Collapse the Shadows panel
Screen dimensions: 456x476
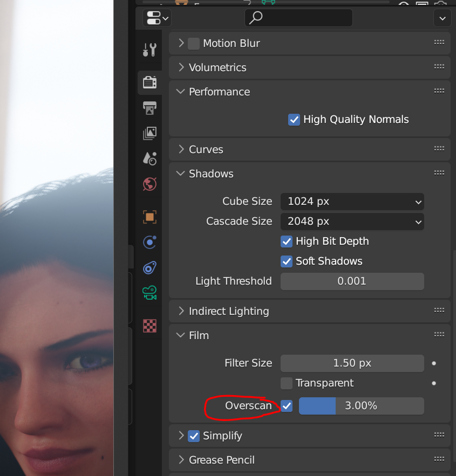pyautogui.click(x=180, y=174)
